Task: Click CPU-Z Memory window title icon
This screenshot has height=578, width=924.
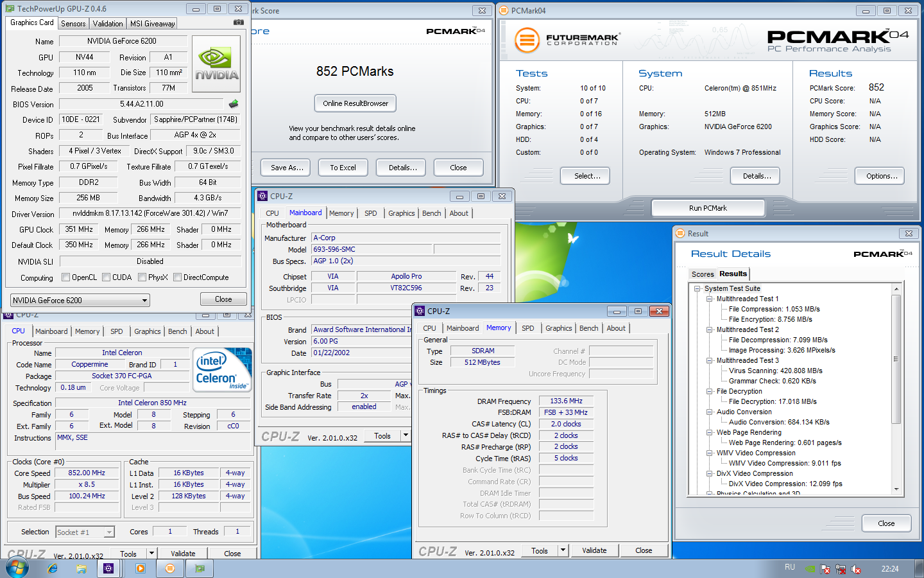Action: click(x=420, y=311)
